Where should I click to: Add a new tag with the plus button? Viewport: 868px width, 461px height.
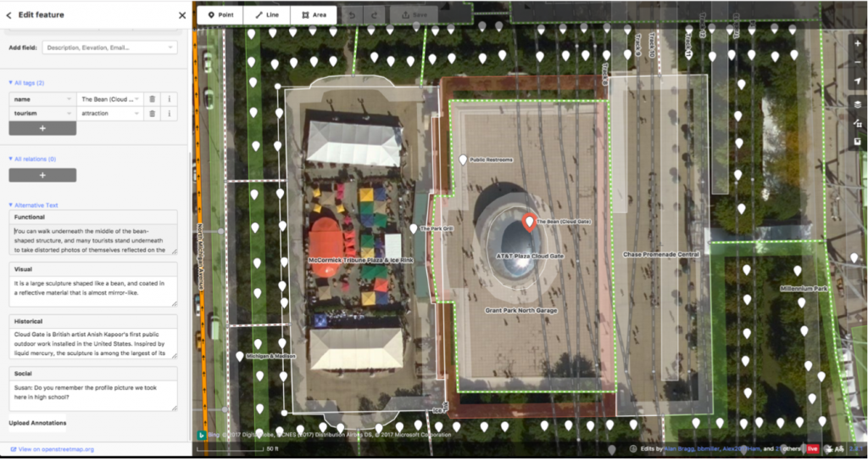tap(42, 129)
